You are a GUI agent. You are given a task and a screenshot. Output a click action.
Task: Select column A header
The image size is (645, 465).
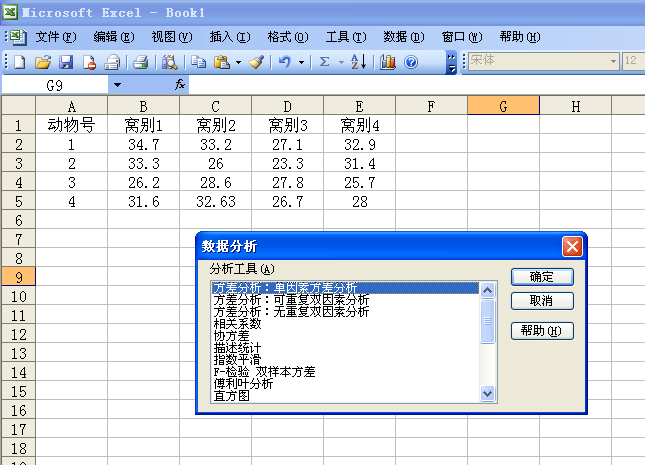72,105
